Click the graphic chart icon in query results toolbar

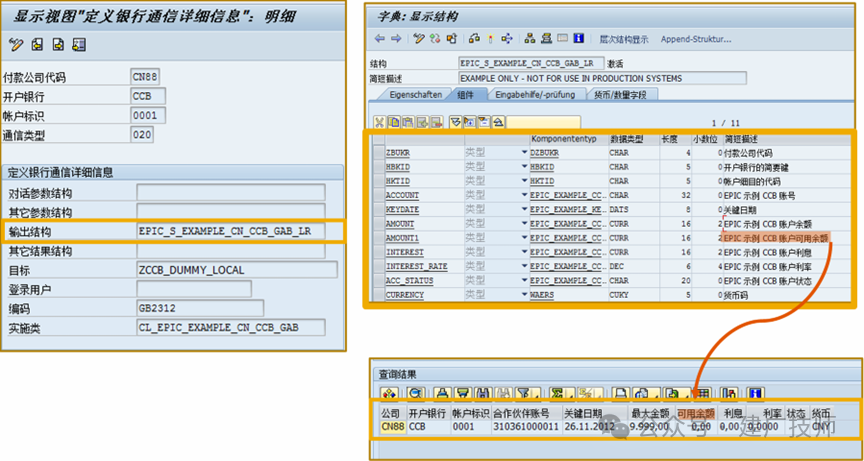click(728, 393)
